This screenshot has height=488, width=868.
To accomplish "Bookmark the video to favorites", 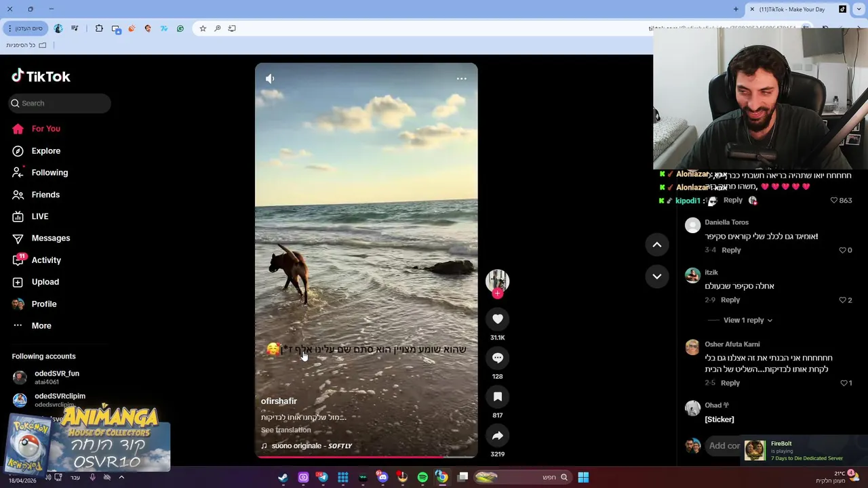I will tap(498, 396).
